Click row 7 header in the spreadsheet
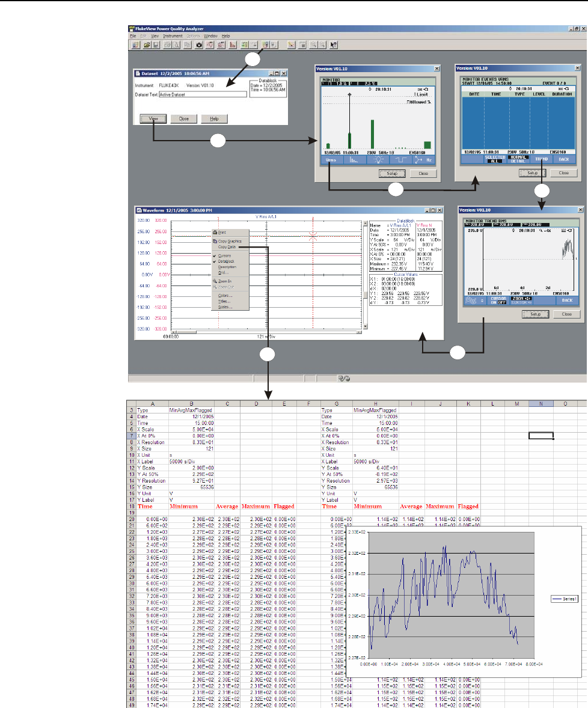 [132, 436]
